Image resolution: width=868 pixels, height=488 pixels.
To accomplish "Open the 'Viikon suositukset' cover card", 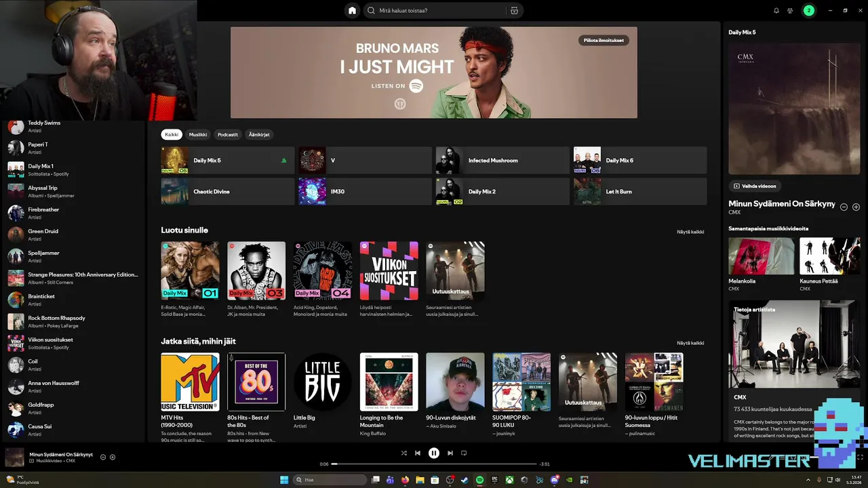I will [389, 270].
